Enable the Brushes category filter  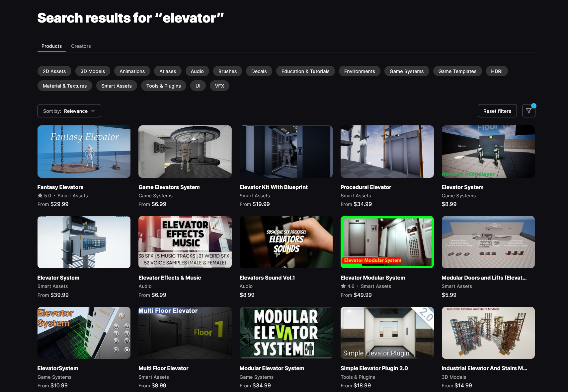coord(227,71)
